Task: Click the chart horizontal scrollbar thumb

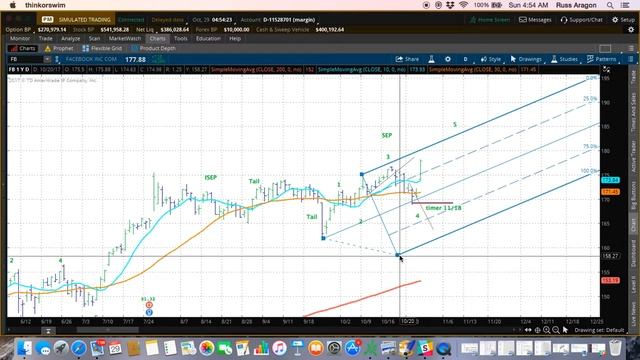Action: [x=108, y=330]
